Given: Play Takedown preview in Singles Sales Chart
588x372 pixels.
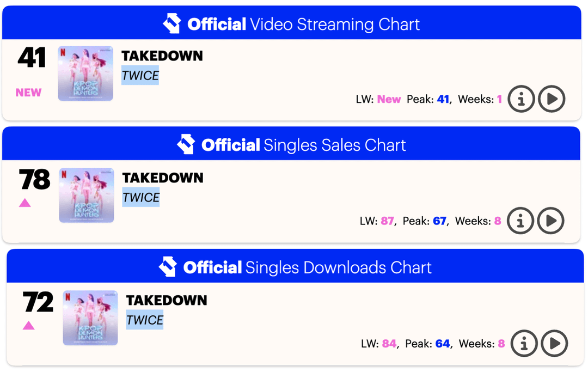Looking at the screenshot, I should pos(550,221).
